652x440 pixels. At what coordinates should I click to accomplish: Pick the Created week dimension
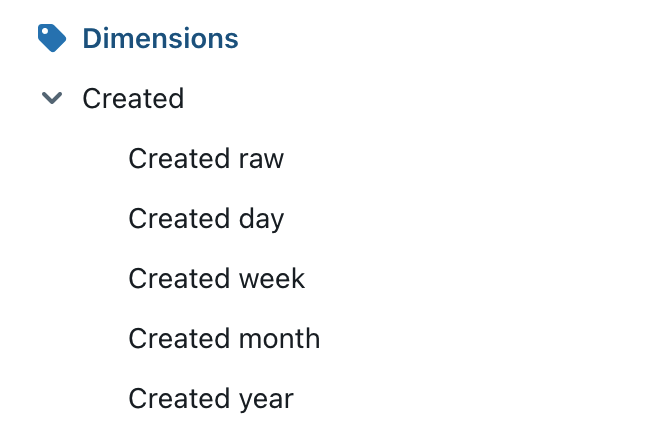217,279
